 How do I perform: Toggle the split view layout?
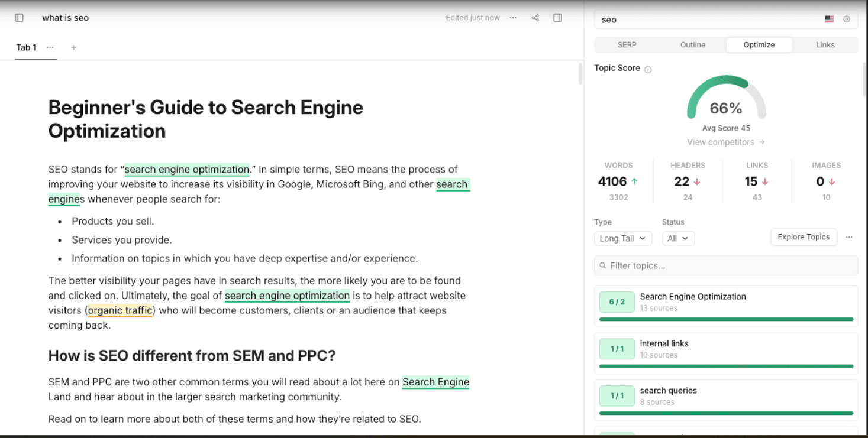point(557,18)
